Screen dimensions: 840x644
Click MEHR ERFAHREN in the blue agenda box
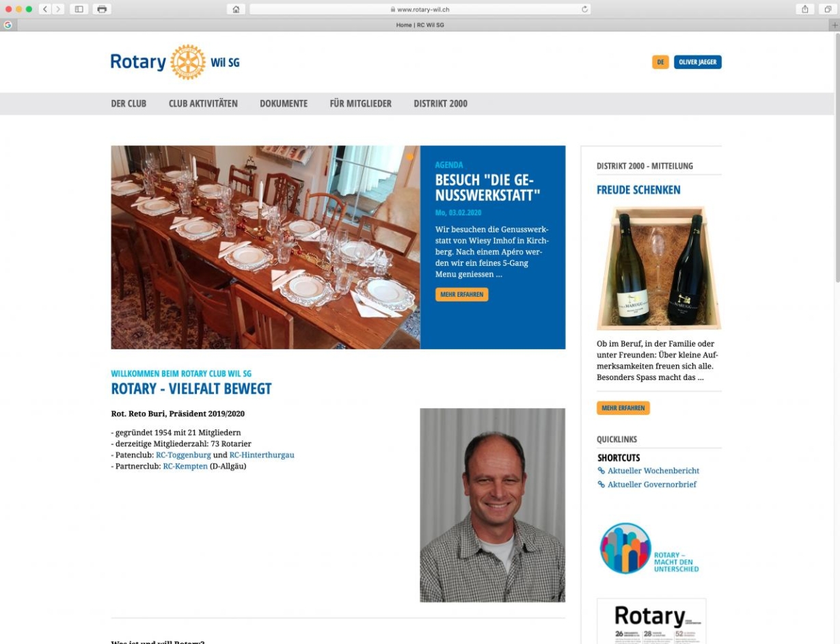462,295
